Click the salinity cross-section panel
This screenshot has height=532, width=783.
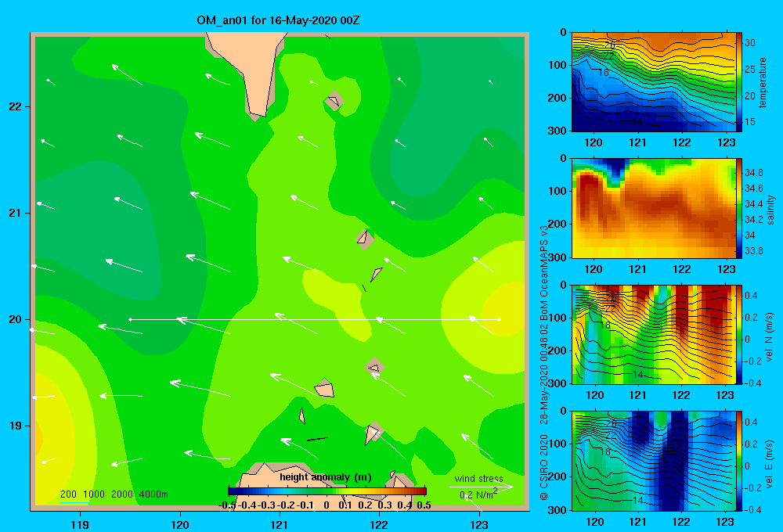pos(654,208)
